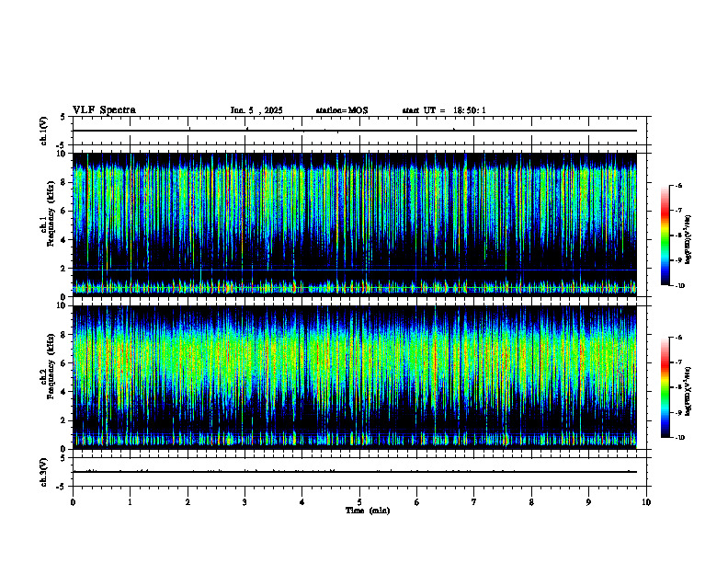Click the 8 kHz tick on ch.1 frequency axis
Image resolution: width=728 pixels, height=563 pixels.
[x=65, y=182]
